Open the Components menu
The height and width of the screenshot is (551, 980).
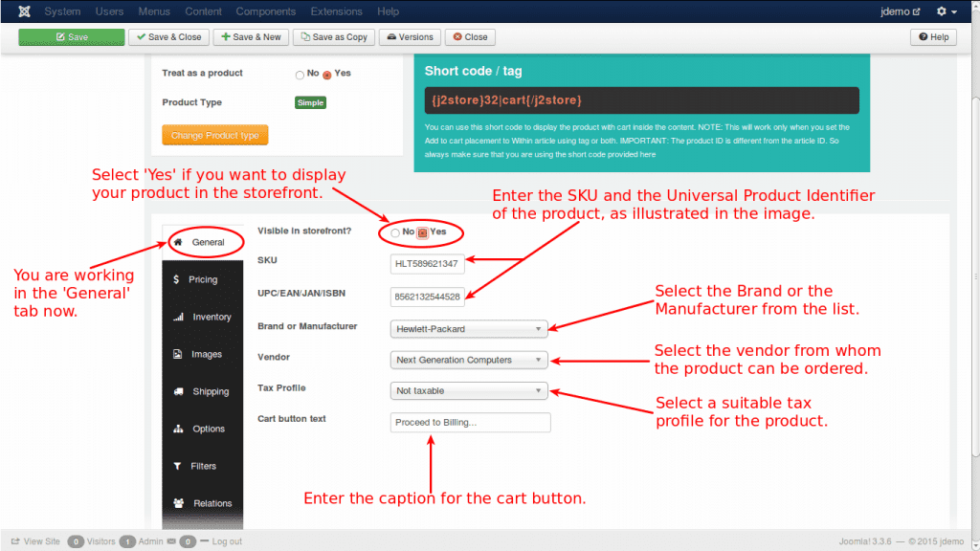tap(265, 11)
